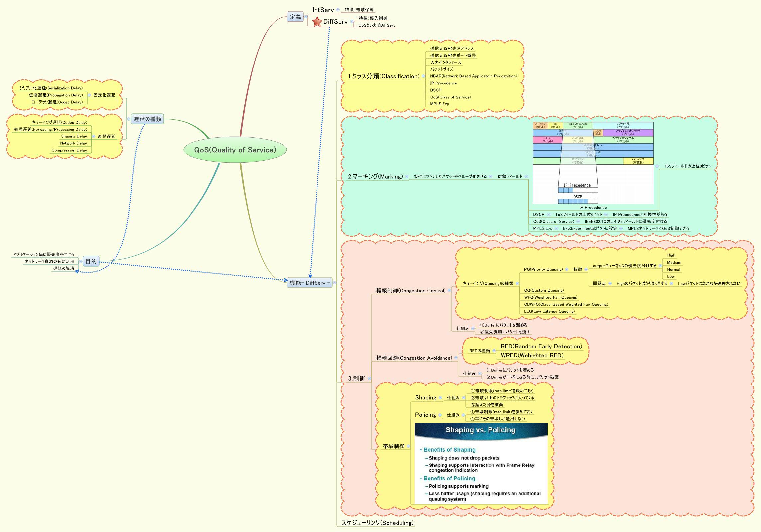The width and height of the screenshot is (761, 532).
Task: Click the red star marker beside DiffServ
Action: click(x=317, y=22)
